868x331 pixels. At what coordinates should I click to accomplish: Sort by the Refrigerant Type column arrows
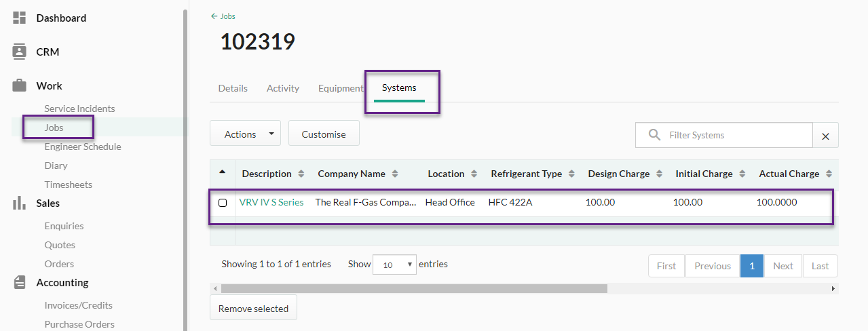tap(571, 174)
